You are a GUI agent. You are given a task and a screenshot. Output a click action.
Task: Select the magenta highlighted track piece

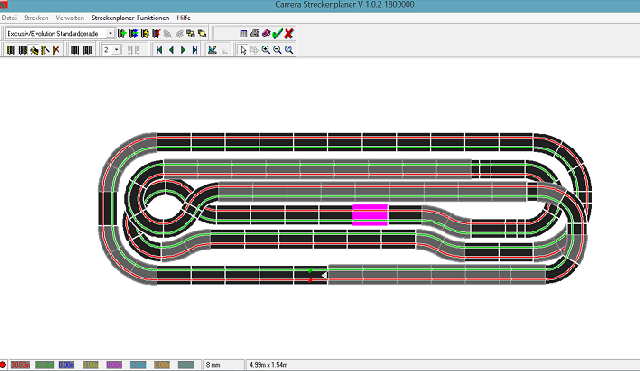pyautogui.click(x=370, y=215)
